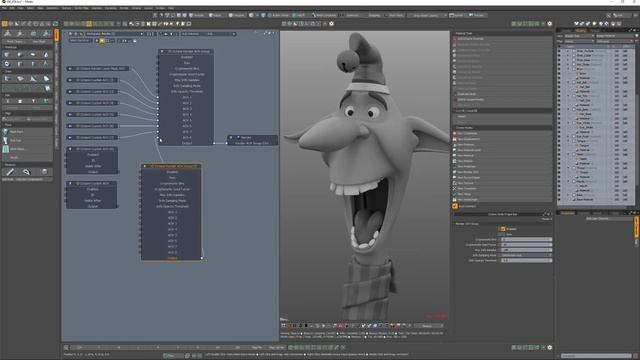Viewport: 640px width, 360px height.
Task: Click the first orange icon in the left top toolbar
Action: [4, 24]
